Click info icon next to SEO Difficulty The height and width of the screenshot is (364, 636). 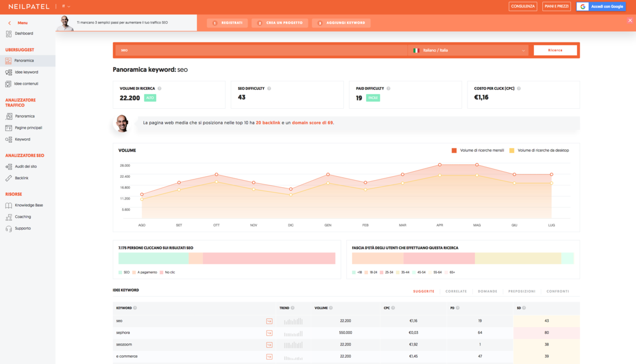coord(269,89)
